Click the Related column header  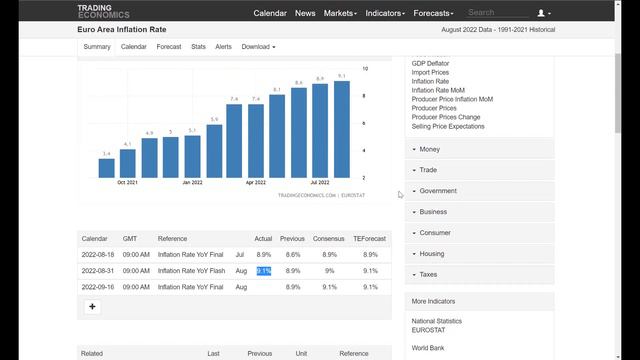click(x=92, y=353)
